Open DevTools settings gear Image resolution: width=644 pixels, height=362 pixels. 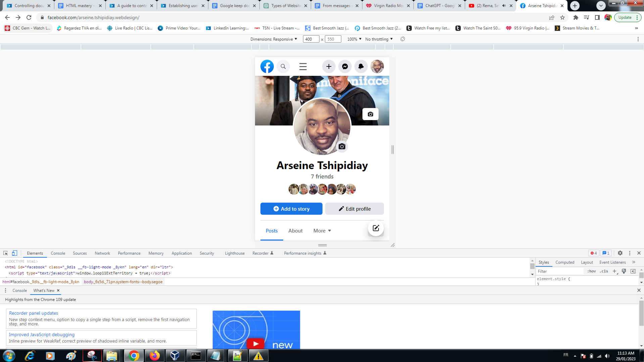[620, 253]
